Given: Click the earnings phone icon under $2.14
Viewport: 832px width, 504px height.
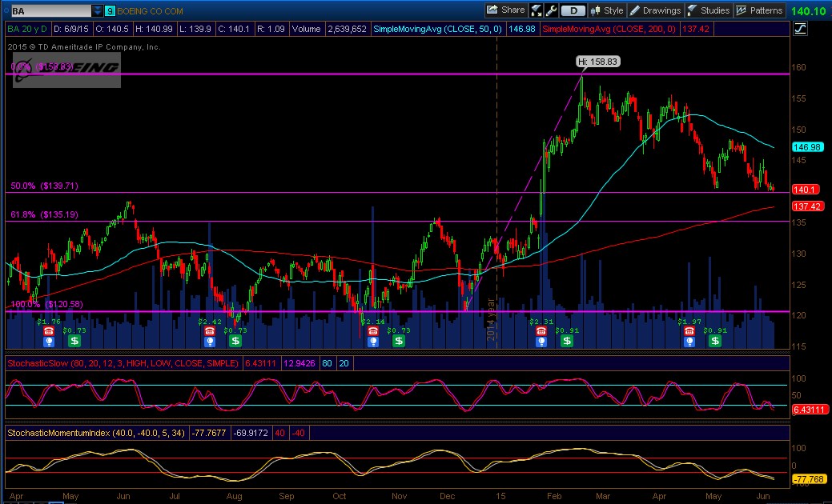Looking at the screenshot, I should (x=373, y=330).
